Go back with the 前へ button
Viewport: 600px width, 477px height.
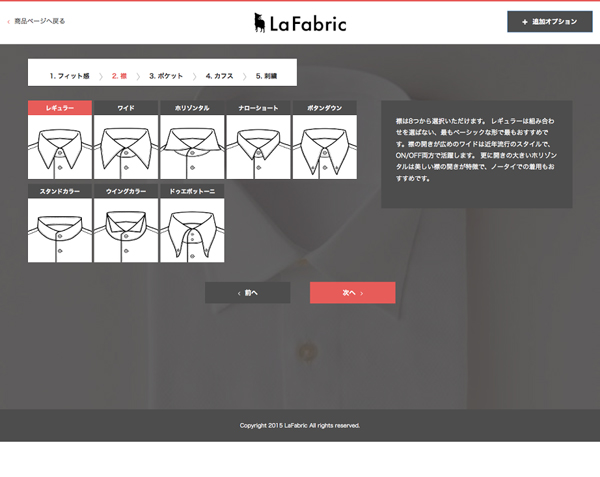(x=248, y=293)
